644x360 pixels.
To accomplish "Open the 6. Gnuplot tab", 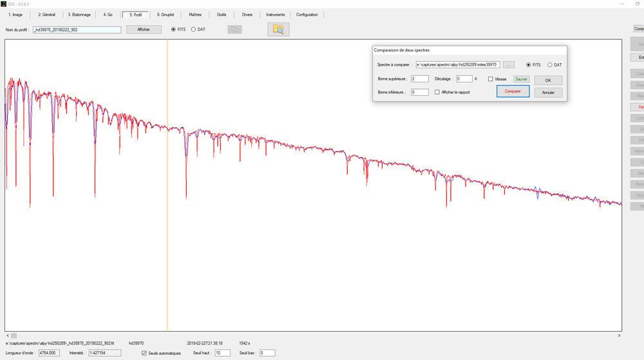I will 166,15.
